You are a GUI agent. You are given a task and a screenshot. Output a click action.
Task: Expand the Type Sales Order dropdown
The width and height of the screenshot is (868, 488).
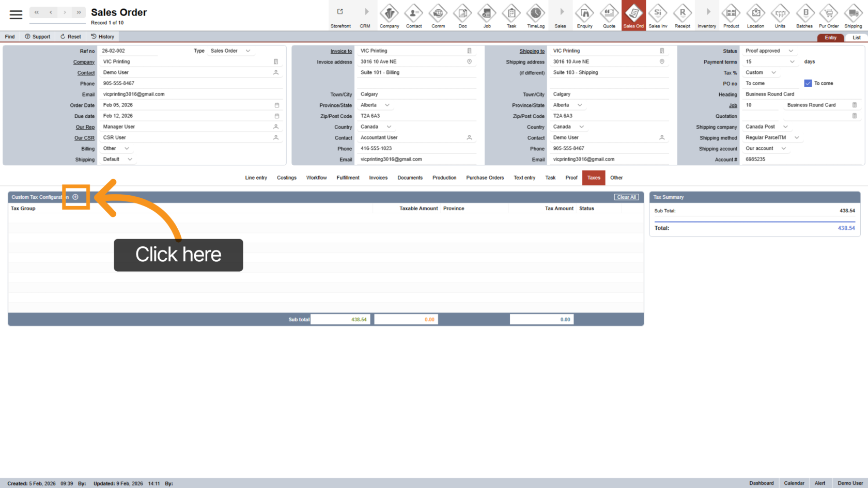tap(248, 51)
